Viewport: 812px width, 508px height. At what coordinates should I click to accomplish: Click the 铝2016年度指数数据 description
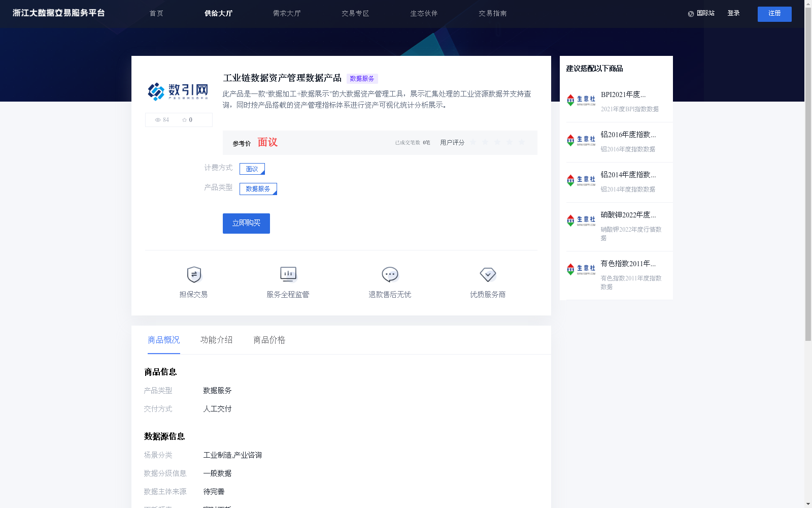pos(628,149)
